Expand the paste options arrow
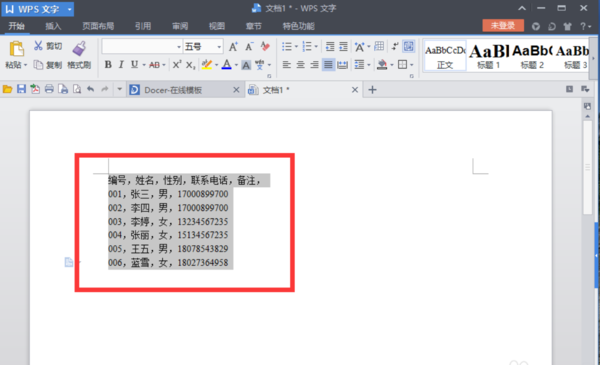600x365 pixels. [25, 65]
